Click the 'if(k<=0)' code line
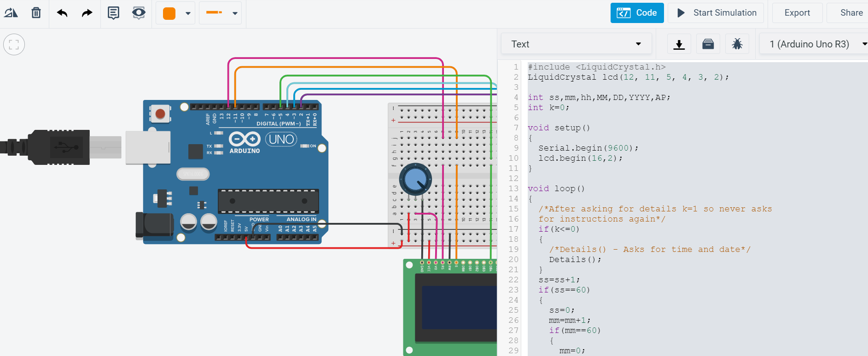868x356 pixels. (559, 229)
